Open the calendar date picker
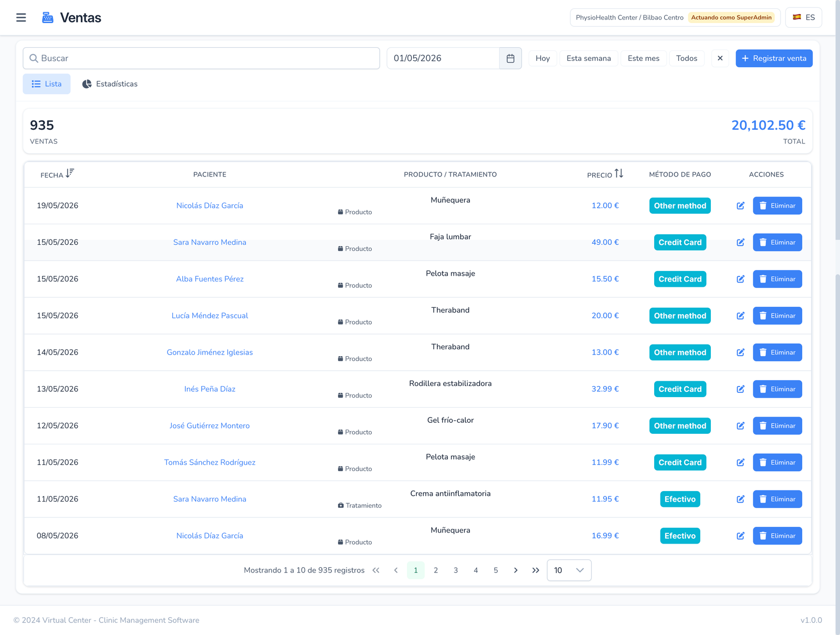The height and width of the screenshot is (635, 840). pyautogui.click(x=510, y=58)
